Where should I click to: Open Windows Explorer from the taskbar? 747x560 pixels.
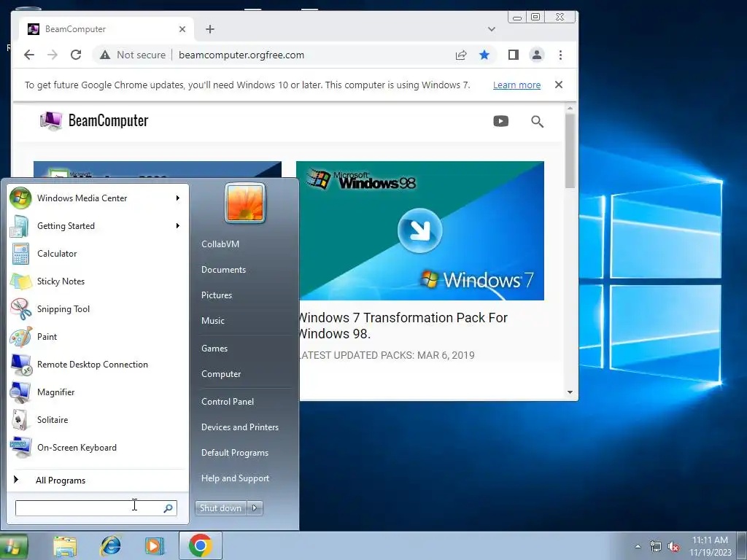pyautogui.click(x=65, y=546)
